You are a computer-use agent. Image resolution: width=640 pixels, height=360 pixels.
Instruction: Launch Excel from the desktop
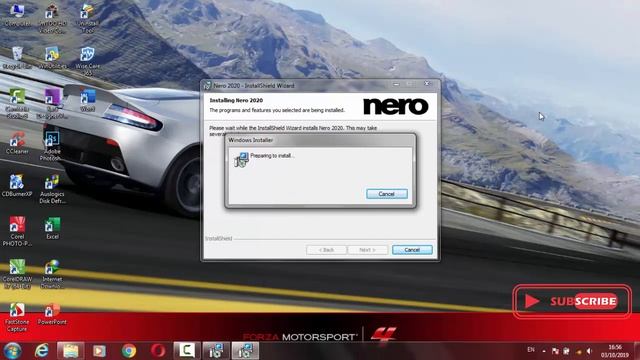point(52,228)
